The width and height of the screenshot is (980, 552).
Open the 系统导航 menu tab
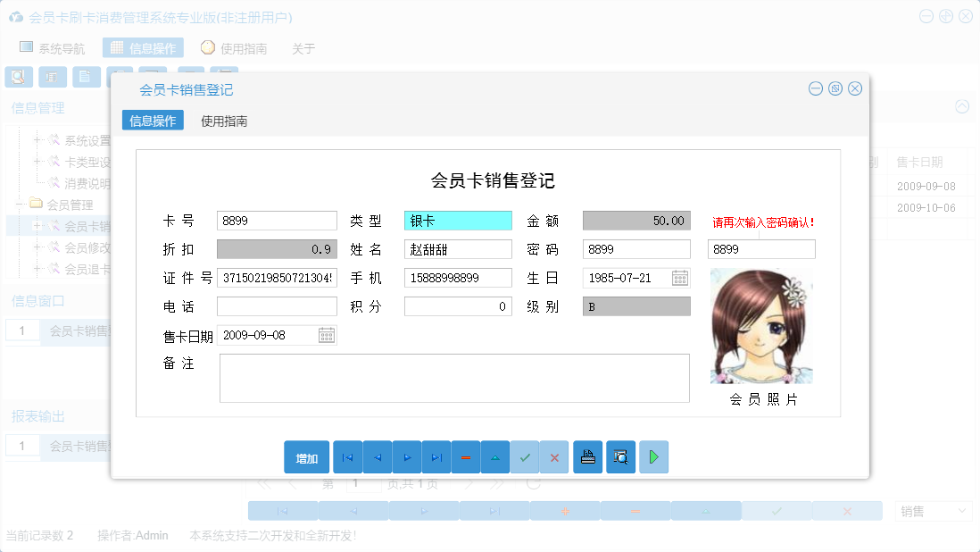click(55, 47)
